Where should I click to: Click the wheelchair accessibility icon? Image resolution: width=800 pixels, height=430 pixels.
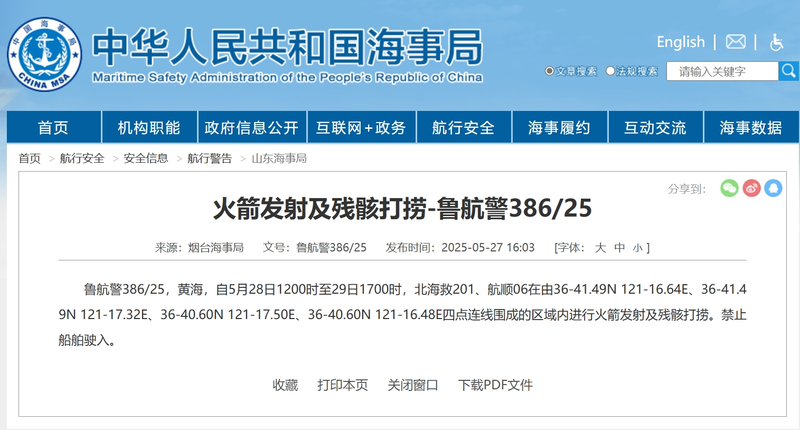776,42
